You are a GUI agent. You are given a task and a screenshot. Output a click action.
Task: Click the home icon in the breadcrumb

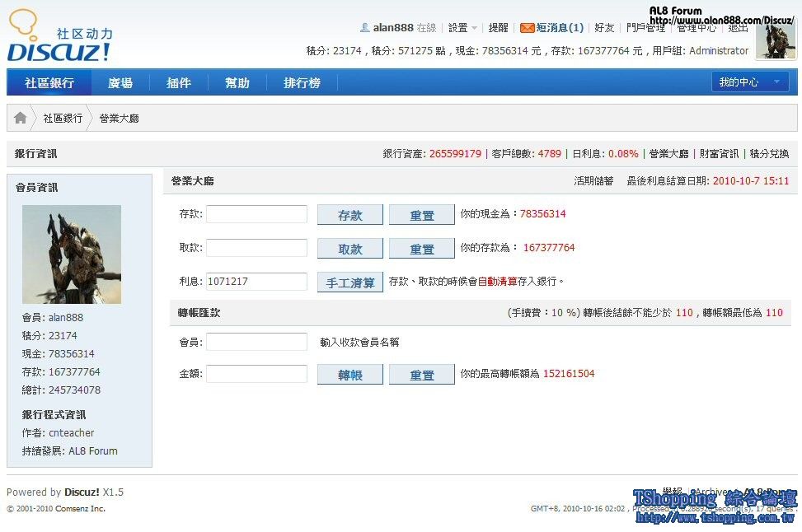21,118
